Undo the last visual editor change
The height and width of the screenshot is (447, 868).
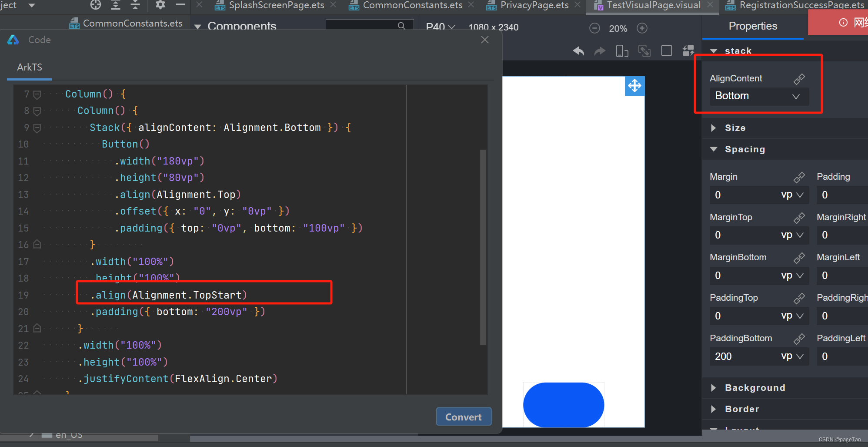coord(578,51)
